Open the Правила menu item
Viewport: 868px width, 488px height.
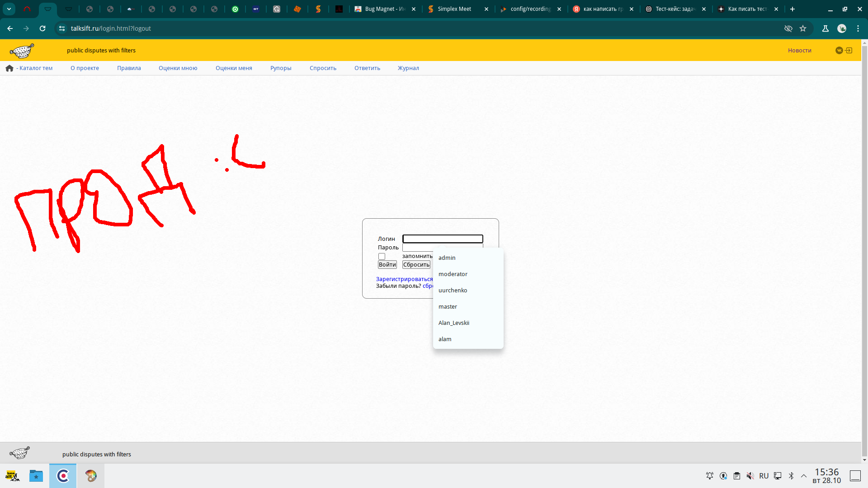click(129, 68)
